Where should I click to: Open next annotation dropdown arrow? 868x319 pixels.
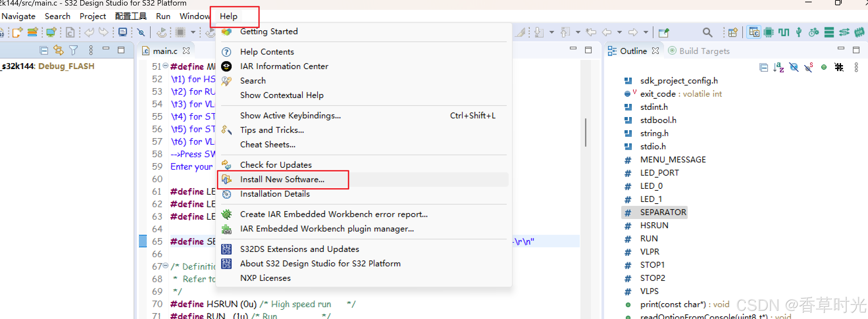pyautogui.click(x=551, y=32)
